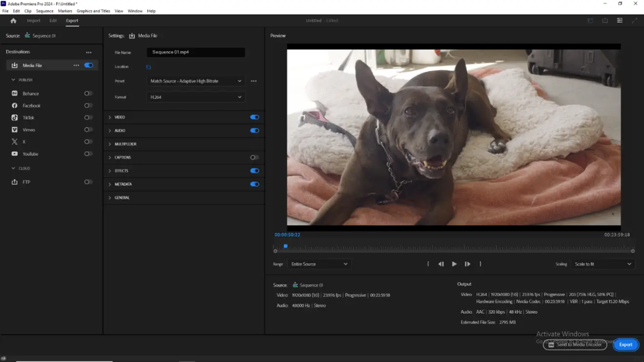Open the three-dot menu beside Preset

(254, 81)
